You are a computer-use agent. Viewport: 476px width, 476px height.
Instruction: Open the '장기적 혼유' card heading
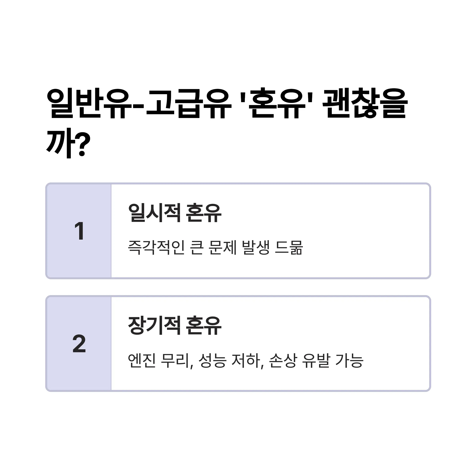175,326
